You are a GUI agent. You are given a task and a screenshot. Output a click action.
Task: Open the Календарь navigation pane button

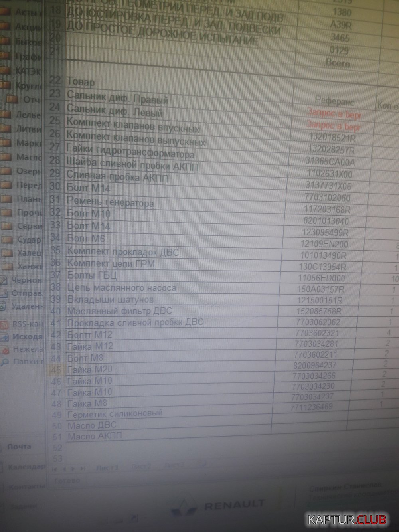click(26, 467)
